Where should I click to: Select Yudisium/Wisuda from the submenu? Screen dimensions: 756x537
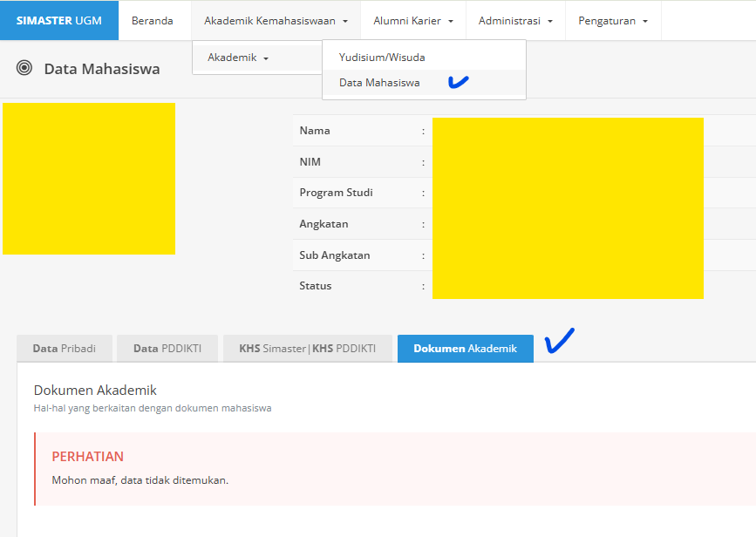[382, 58]
